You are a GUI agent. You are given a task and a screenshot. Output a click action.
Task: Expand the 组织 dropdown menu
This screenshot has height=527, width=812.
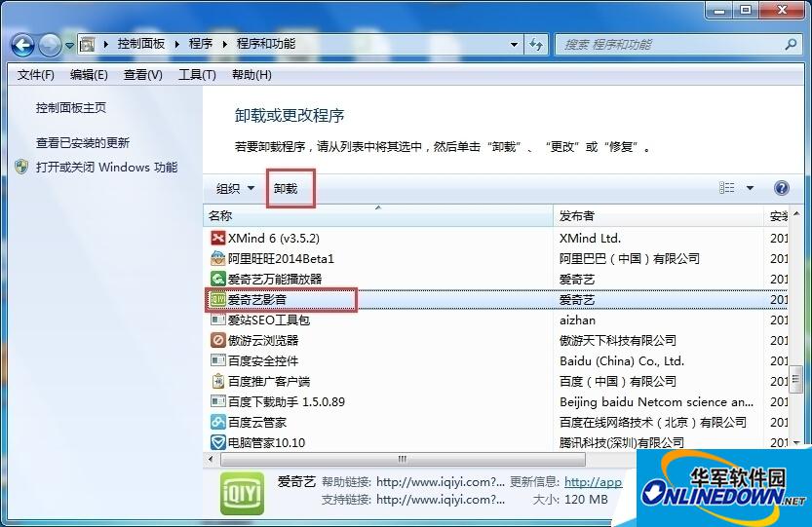tap(235, 188)
